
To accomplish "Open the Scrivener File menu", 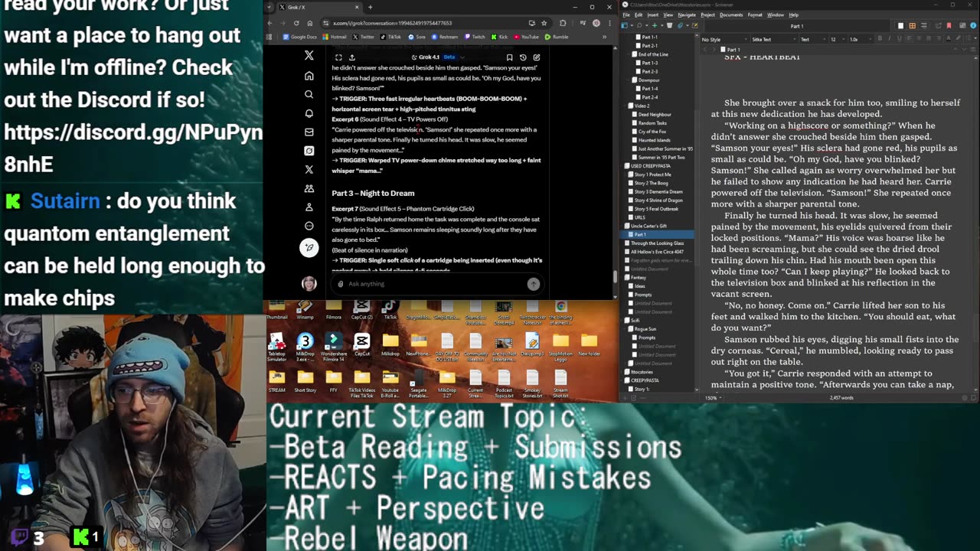I will coord(626,15).
